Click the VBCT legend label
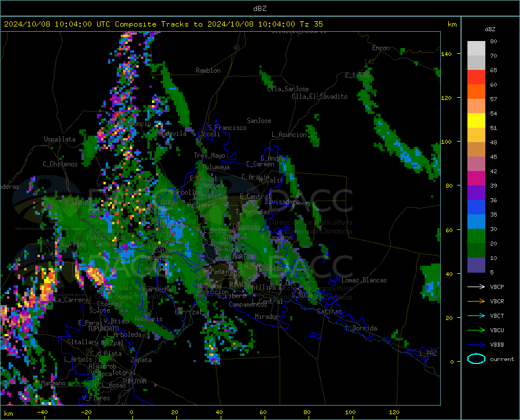Image resolution: width=520 pixels, height=420 pixels. [497, 315]
